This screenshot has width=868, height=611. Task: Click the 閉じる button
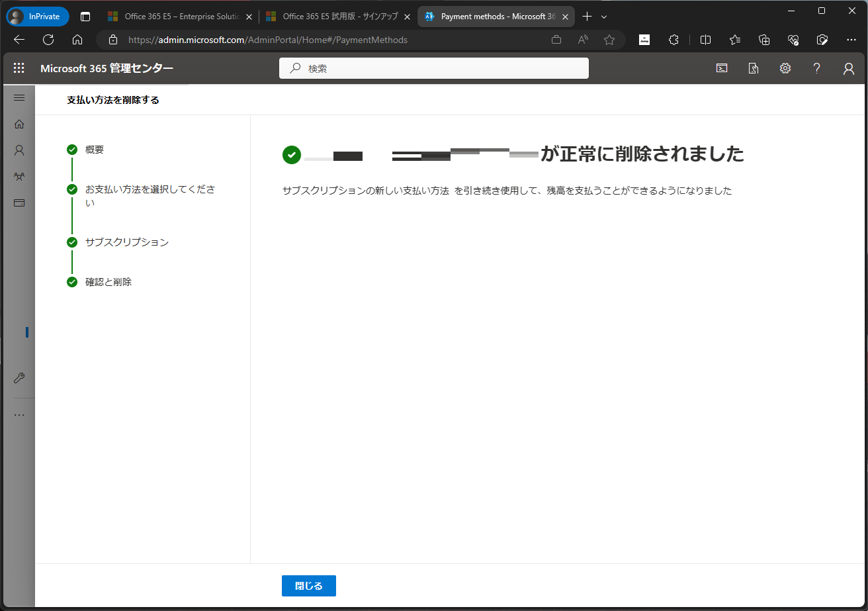(x=309, y=586)
